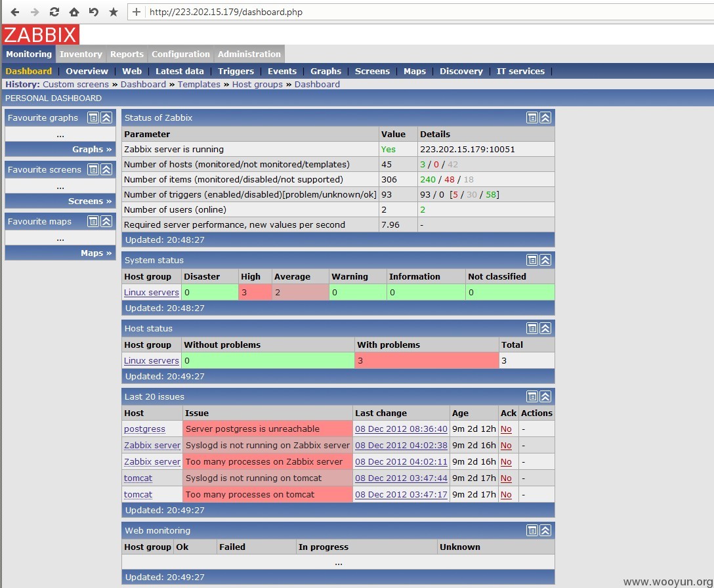Open the Favourite maps widget menu icon
The width and height of the screenshot is (714, 588).
[x=93, y=221]
